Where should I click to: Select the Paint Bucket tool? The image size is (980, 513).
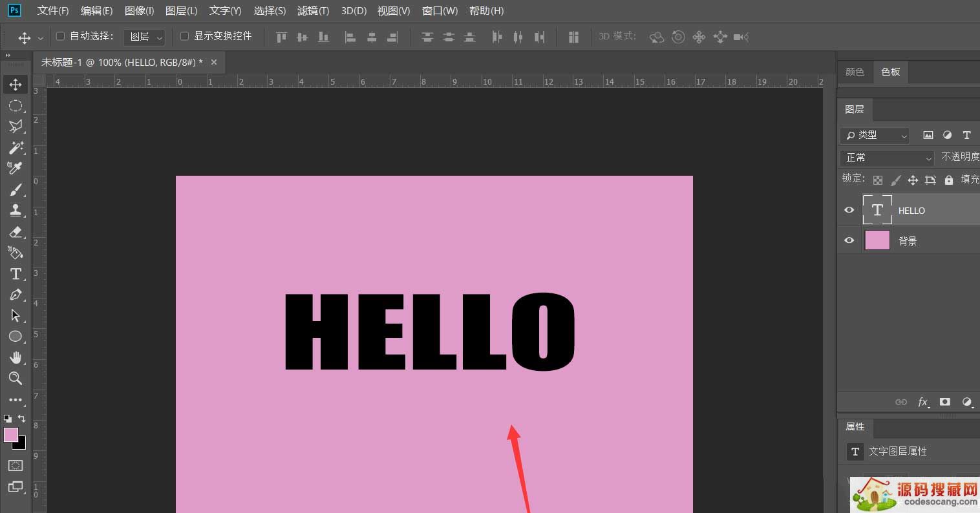click(16, 253)
